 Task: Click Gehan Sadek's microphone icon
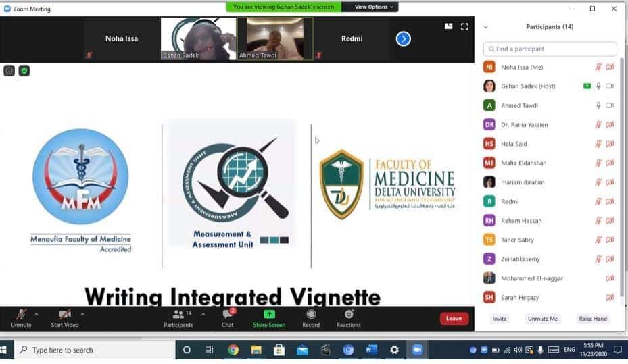click(598, 86)
